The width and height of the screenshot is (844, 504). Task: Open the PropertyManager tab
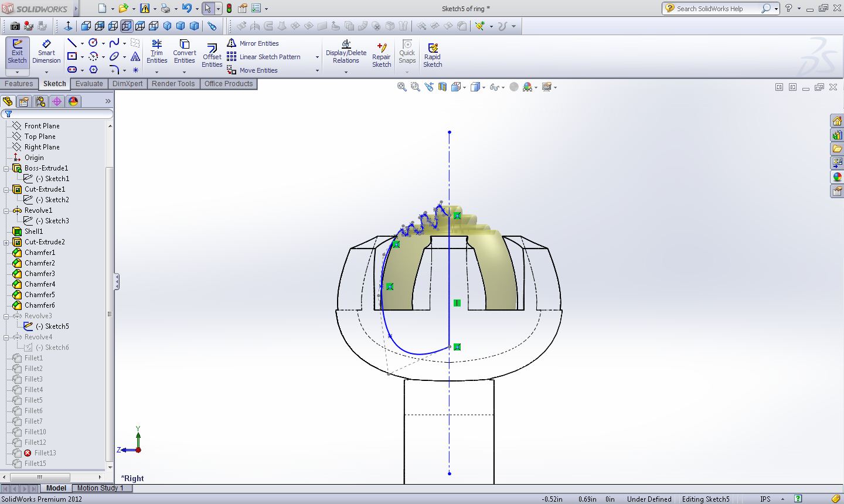[24, 101]
